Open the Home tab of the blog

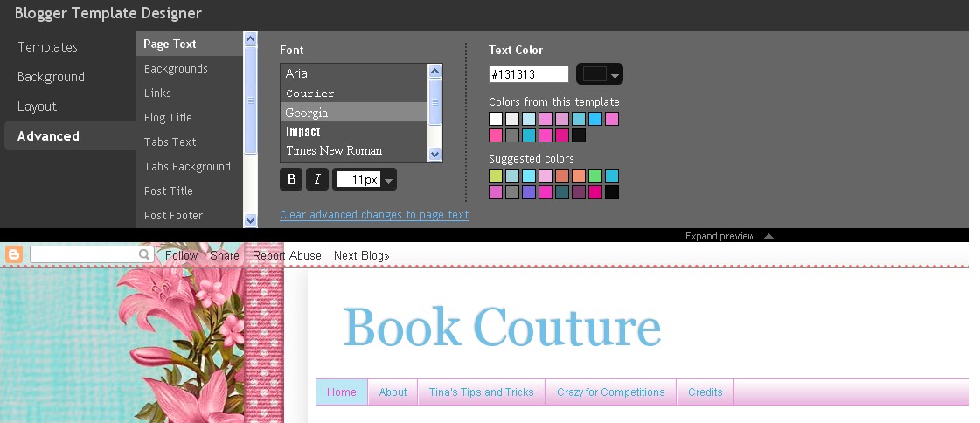coord(342,392)
